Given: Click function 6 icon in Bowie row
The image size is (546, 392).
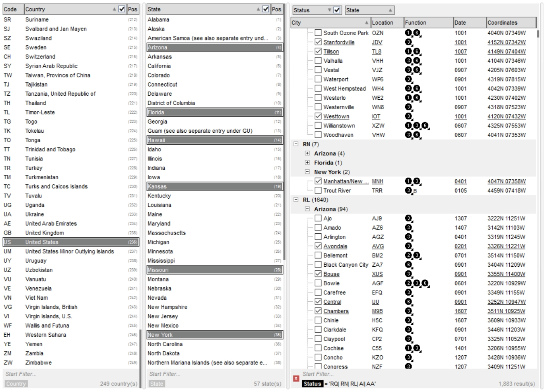Looking at the screenshot, I should point(425,283).
